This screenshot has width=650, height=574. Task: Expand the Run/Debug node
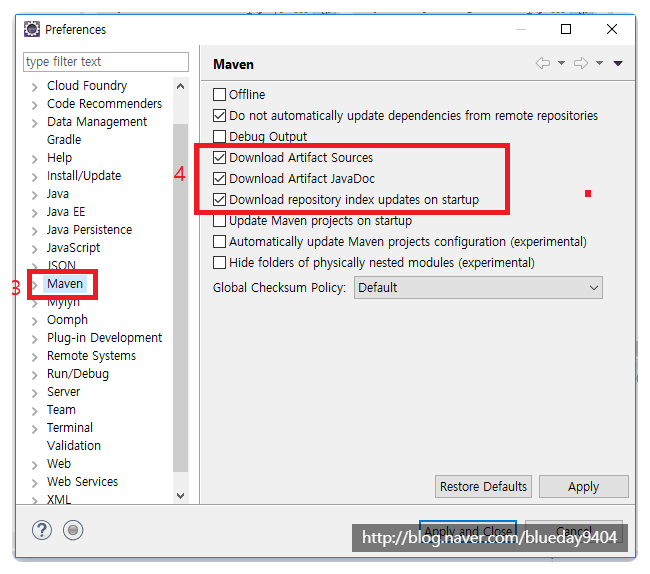tap(35, 375)
